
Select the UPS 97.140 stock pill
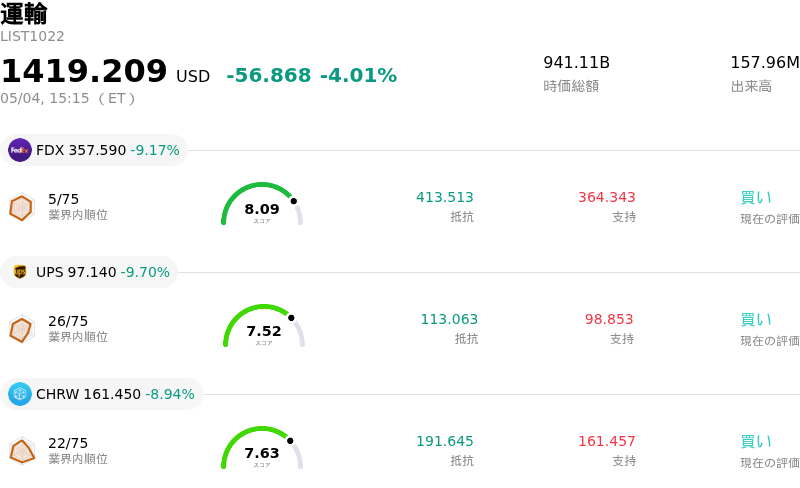[89, 272]
